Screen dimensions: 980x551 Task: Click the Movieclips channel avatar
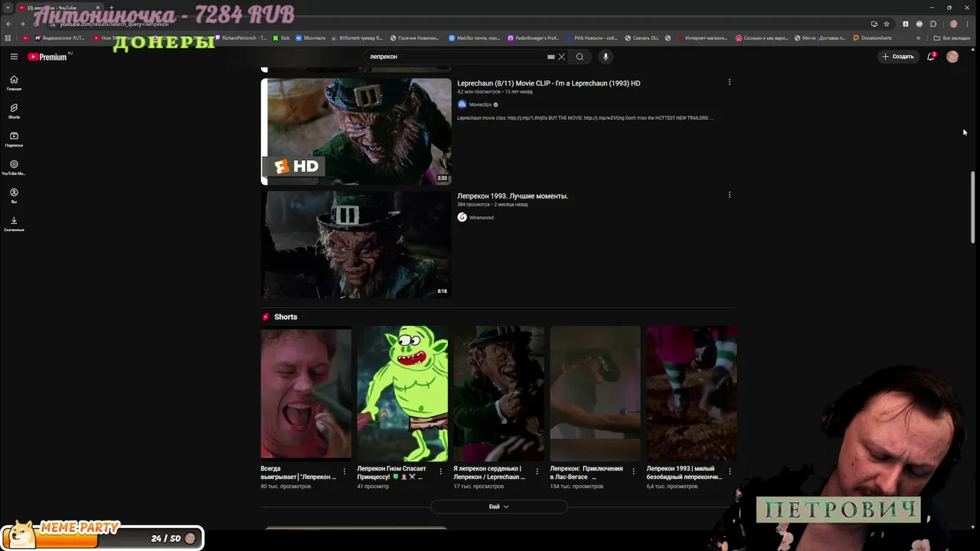tap(462, 104)
